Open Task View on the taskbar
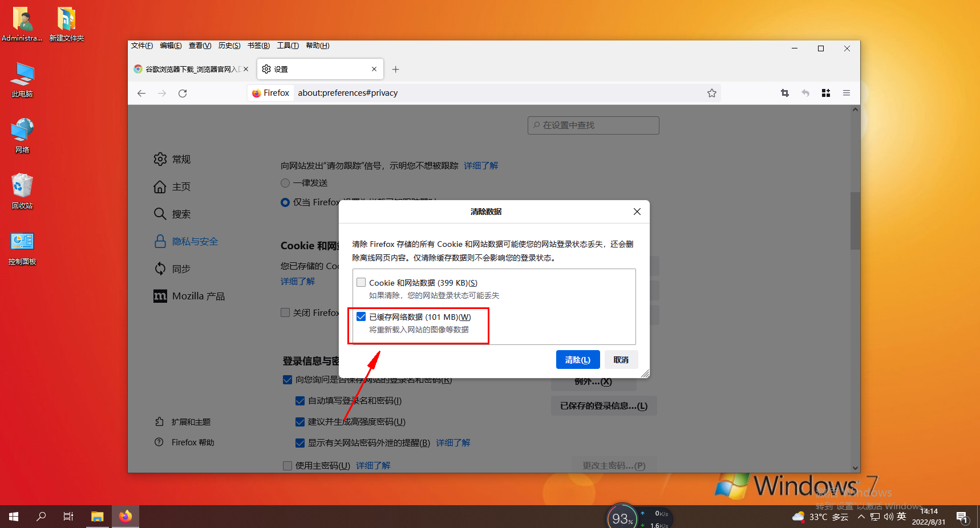The image size is (980, 528). click(68, 517)
